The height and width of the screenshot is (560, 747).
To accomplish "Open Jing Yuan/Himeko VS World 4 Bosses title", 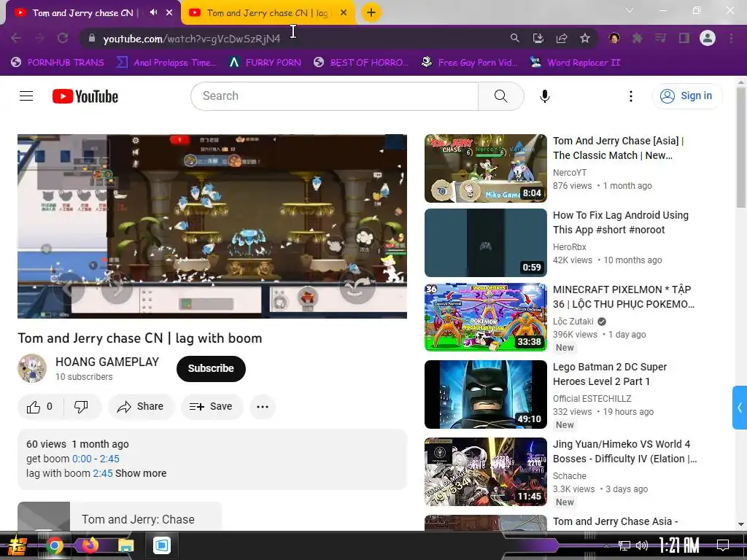I will [x=625, y=451].
